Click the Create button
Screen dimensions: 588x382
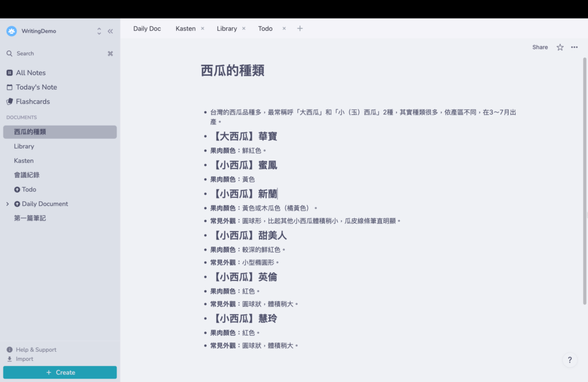click(x=60, y=372)
